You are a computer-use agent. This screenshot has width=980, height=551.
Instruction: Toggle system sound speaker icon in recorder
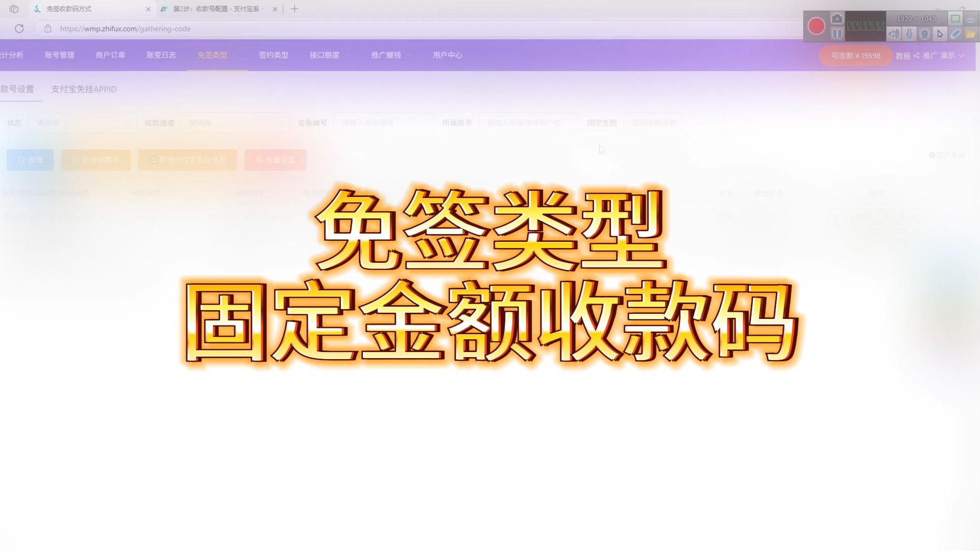894,34
